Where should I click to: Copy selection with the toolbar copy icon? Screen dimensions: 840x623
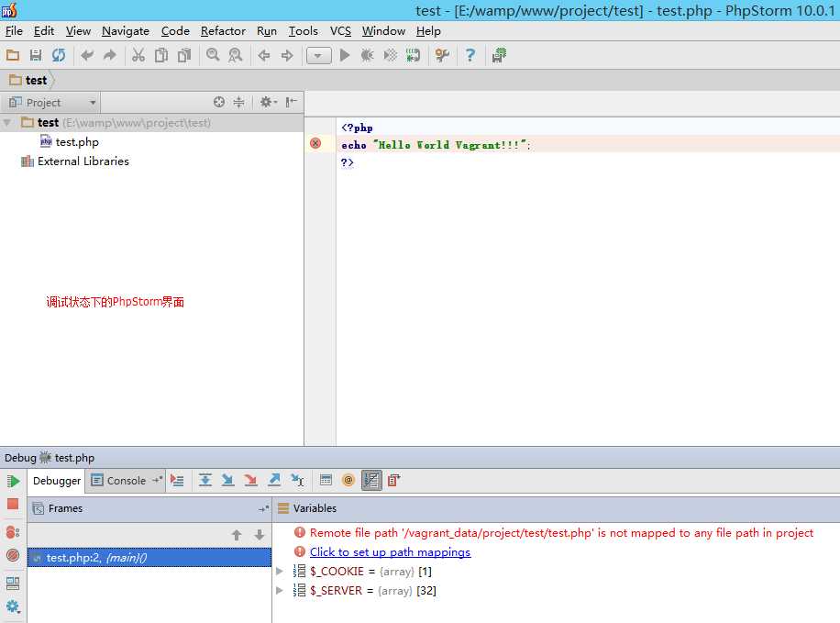(x=161, y=55)
